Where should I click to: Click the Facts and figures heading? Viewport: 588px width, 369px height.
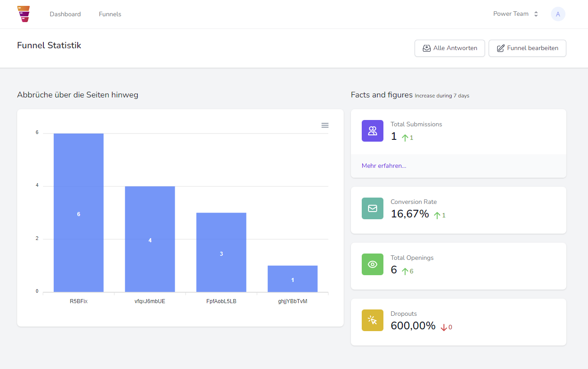point(382,95)
